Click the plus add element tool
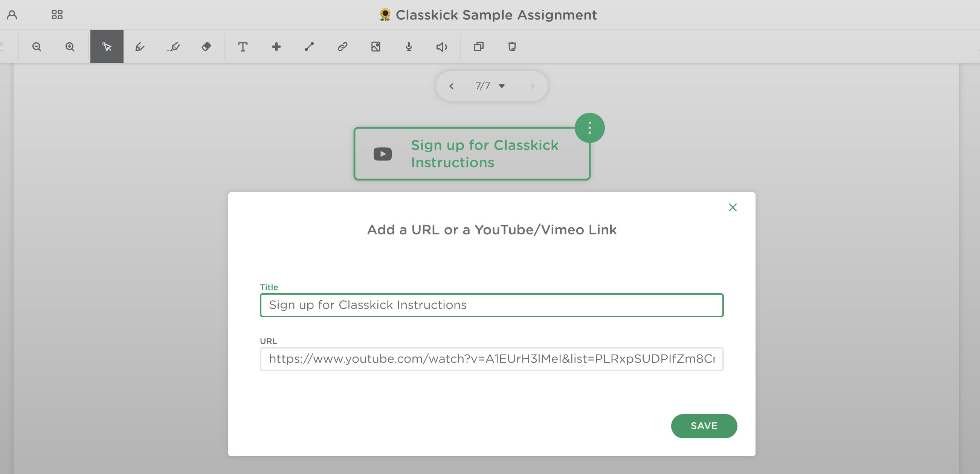This screenshot has width=980, height=474. point(276,47)
